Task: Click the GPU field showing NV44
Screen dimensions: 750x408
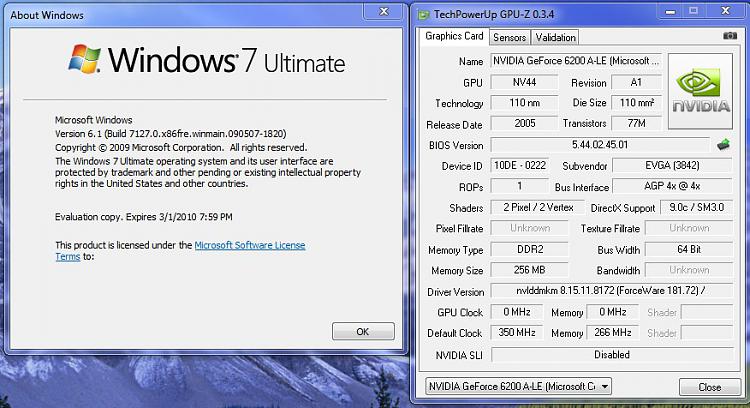Action: pyautogui.click(x=524, y=82)
